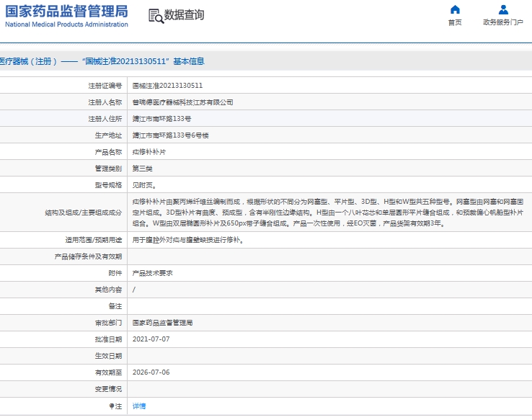Select registrant name 普瑞德医疗器械科技江苏有限公司
This screenshot has height=420, width=532.
click(x=182, y=102)
